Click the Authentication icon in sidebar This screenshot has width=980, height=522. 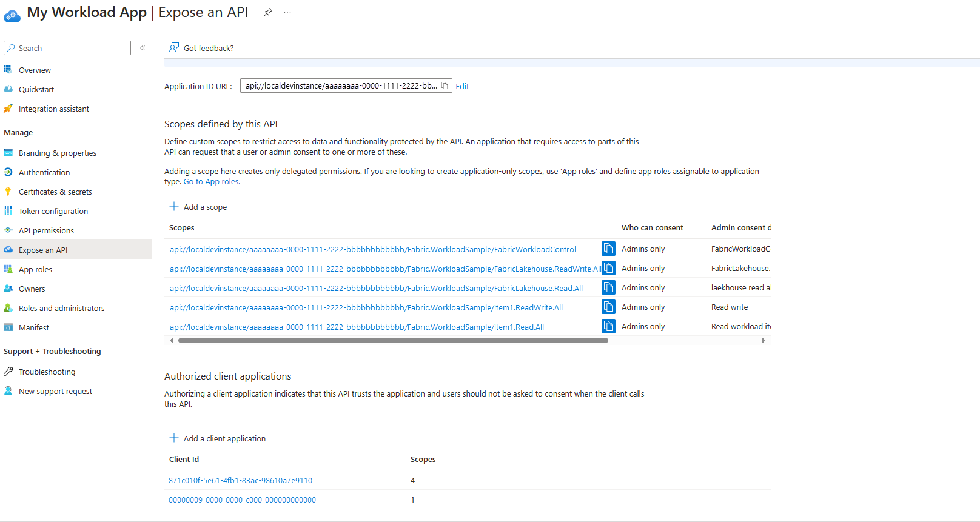click(8, 172)
